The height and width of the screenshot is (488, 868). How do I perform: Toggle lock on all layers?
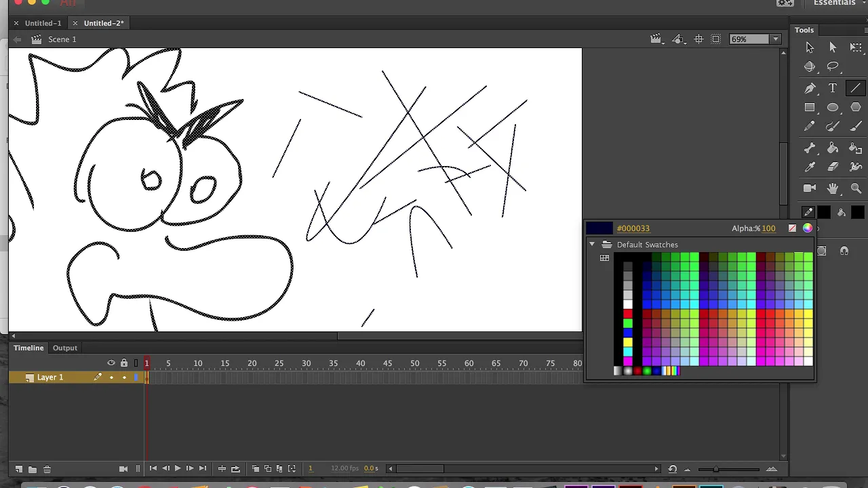pos(123,363)
